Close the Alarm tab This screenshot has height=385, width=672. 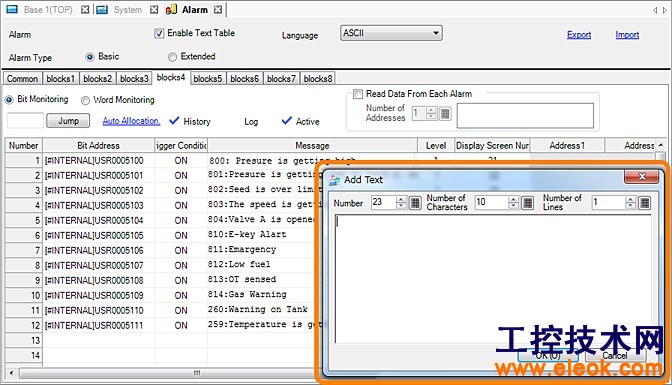pos(218,9)
